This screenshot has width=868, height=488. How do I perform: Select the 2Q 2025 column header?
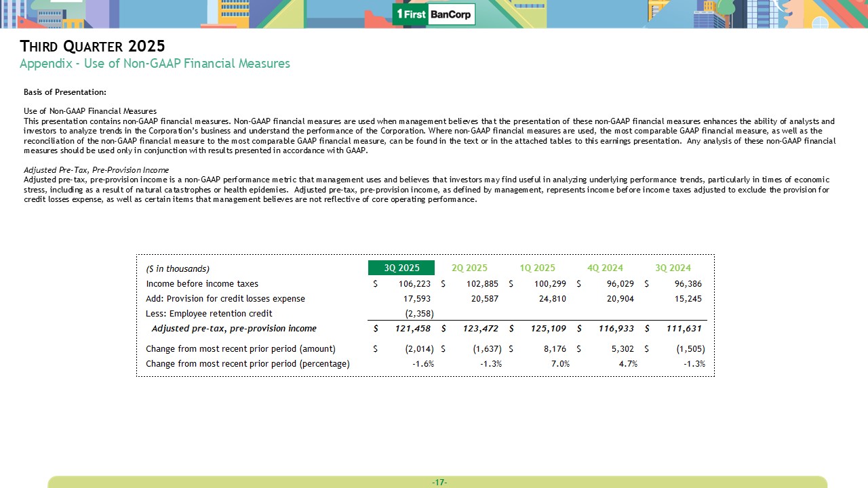tap(469, 268)
